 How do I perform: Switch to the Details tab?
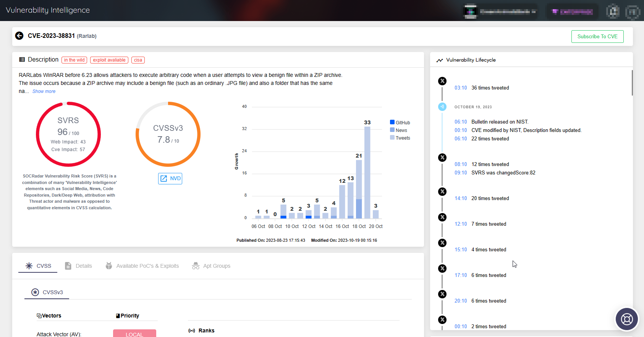pos(79,266)
